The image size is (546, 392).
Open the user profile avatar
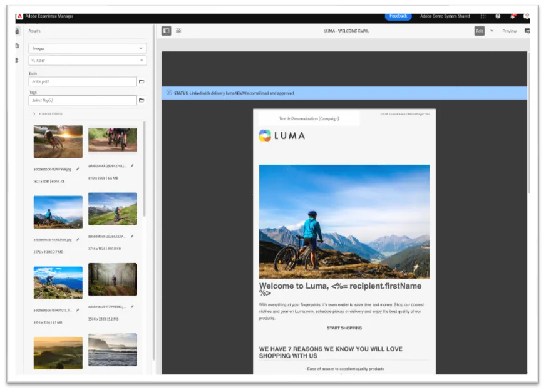pyautogui.click(x=527, y=16)
